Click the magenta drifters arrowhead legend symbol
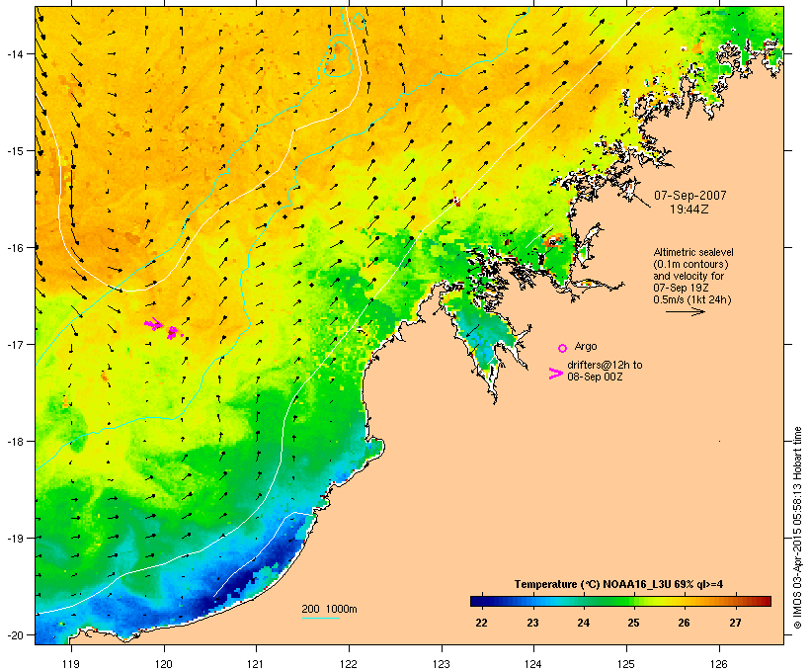 [556, 374]
